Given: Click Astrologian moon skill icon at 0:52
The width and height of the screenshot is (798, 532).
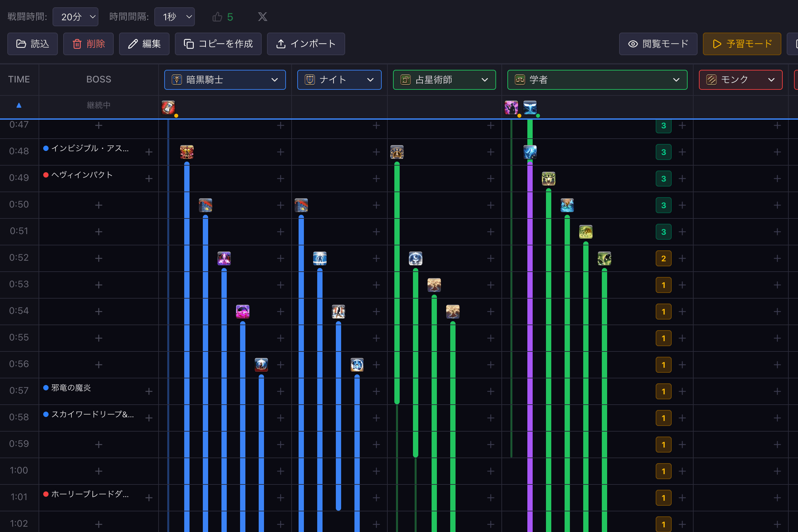Looking at the screenshot, I should (x=415, y=259).
